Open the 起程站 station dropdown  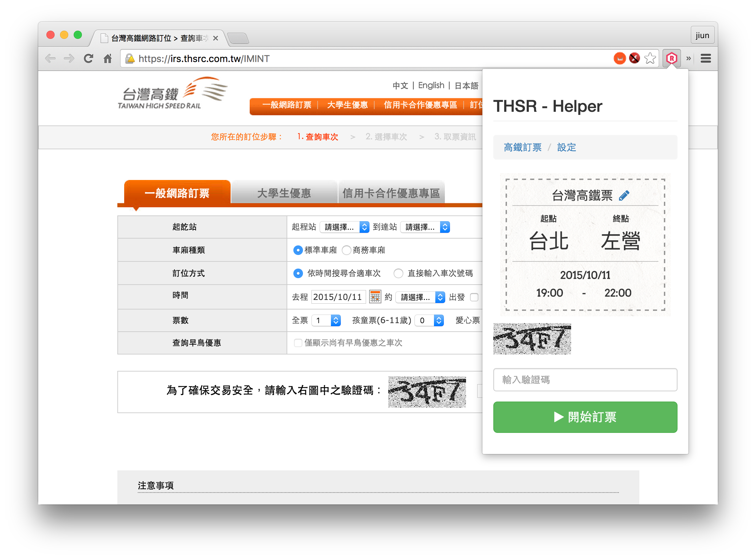[344, 227]
